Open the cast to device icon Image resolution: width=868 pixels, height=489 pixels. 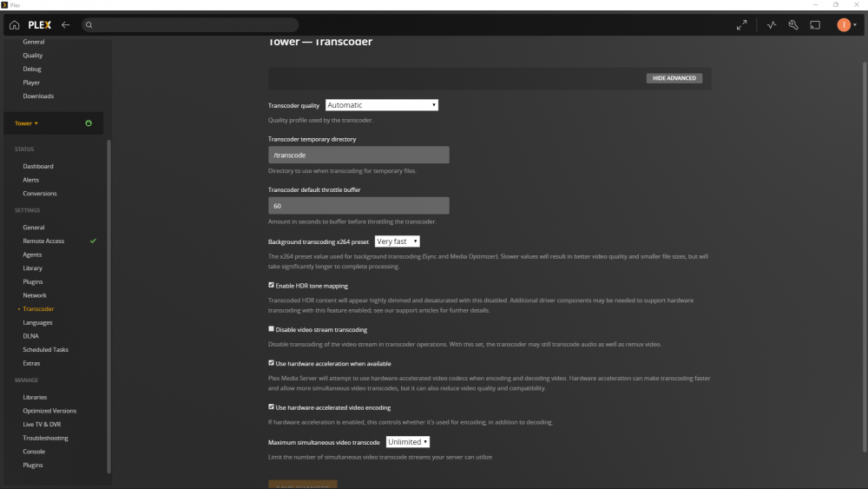[x=815, y=25]
